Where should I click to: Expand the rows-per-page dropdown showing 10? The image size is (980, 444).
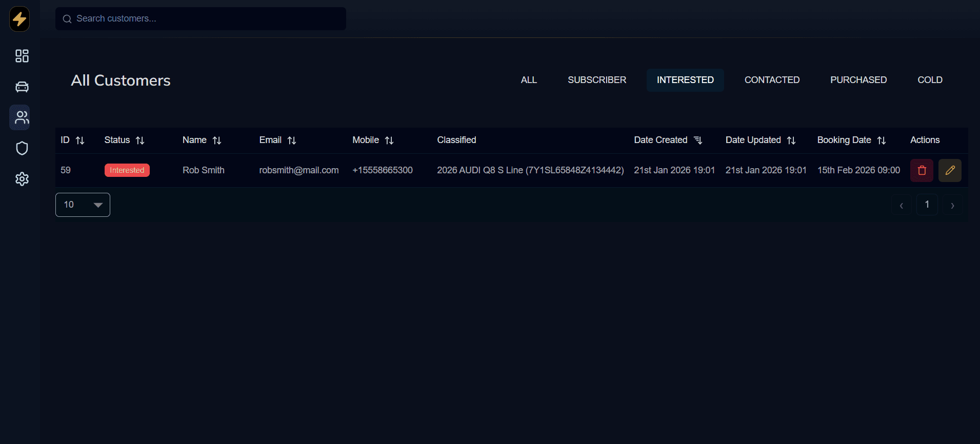(x=83, y=205)
